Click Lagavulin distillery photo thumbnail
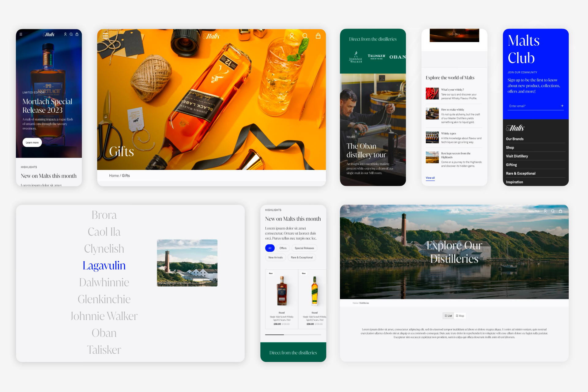Screen dimensions: 588x392 pos(187,263)
